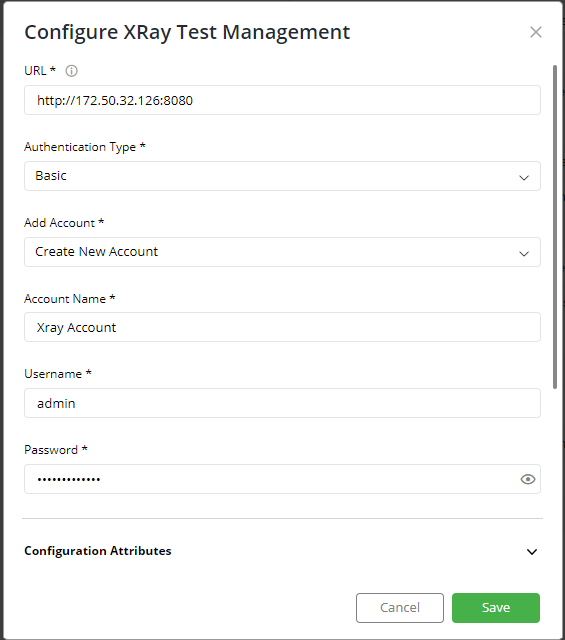The width and height of the screenshot is (565, 640).
Task: Click the Authentication Type chevron arrow
Action: click(x=524, y=178)
